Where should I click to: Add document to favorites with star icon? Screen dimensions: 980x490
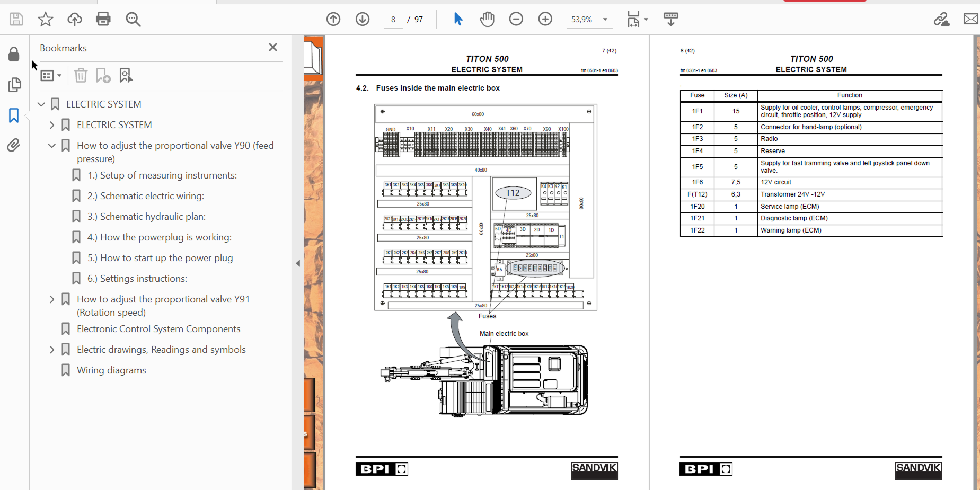click(x=46, y=20)
